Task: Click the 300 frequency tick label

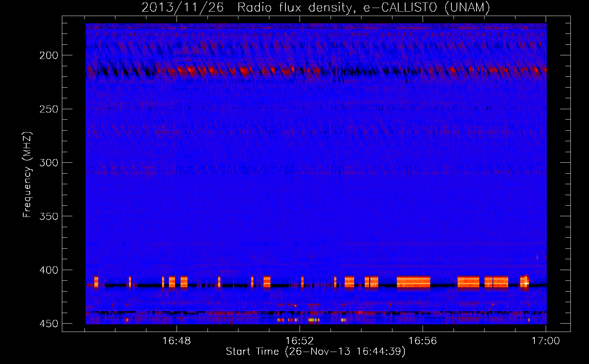Action: coord(48,163)
